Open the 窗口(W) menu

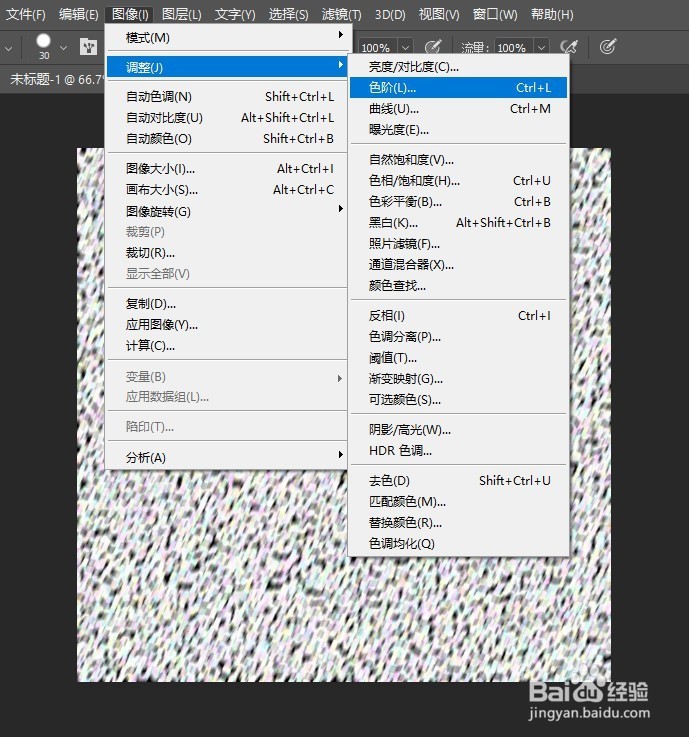pos(494,15)
